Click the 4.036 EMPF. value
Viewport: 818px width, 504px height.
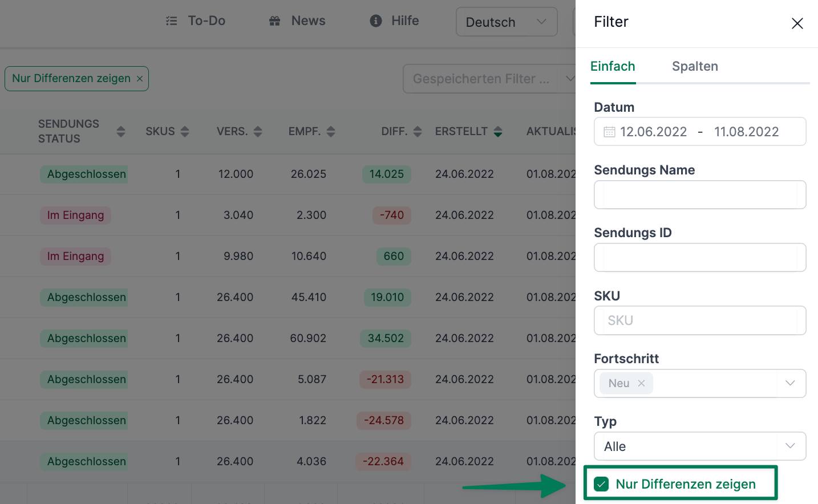click(311, 462)
